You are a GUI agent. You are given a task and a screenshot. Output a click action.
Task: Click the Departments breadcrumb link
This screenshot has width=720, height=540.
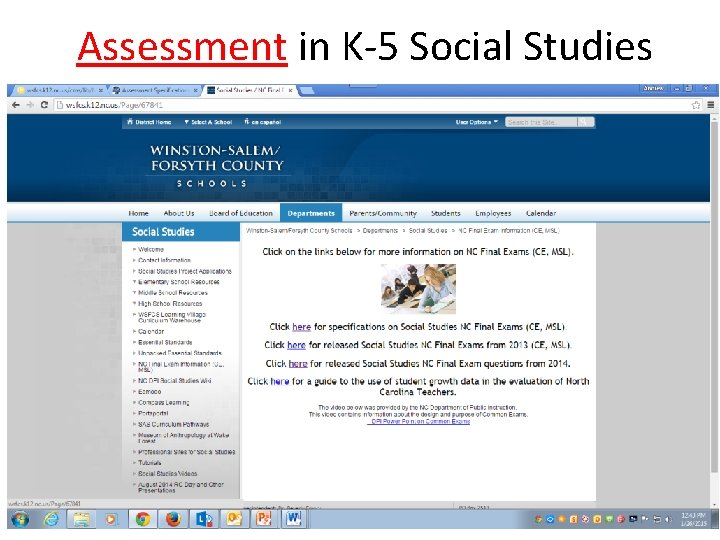point(380,231)
